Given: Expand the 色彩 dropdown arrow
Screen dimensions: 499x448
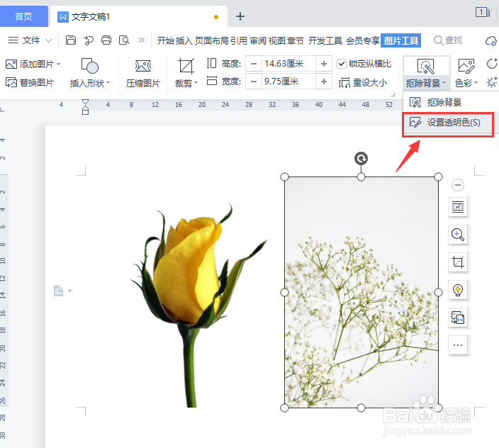Looking at the screenshot, I should pyautogui.click(x=476, y=83).
